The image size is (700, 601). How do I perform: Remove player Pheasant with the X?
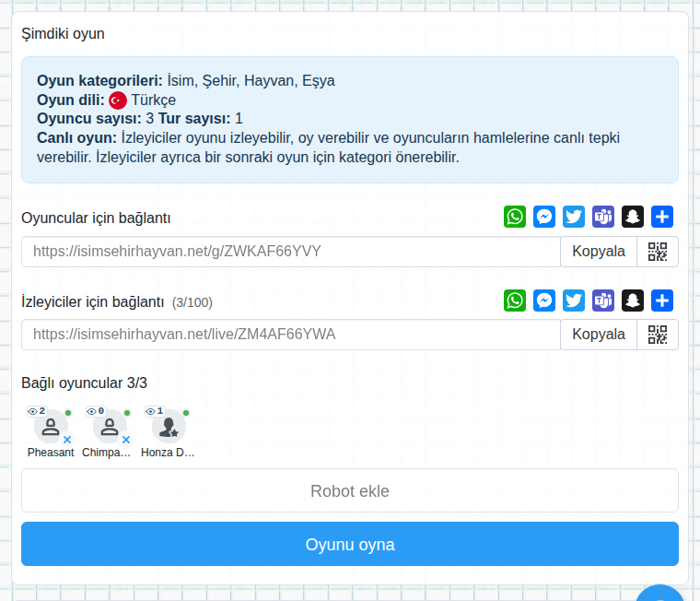click(x=67, y=440)
